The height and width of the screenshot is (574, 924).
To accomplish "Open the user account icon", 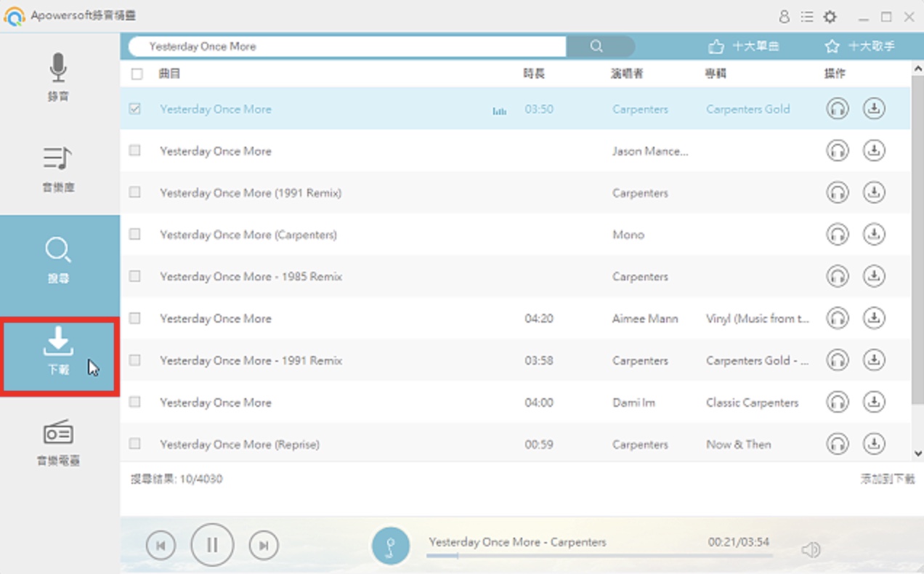I will click(784, 17).
